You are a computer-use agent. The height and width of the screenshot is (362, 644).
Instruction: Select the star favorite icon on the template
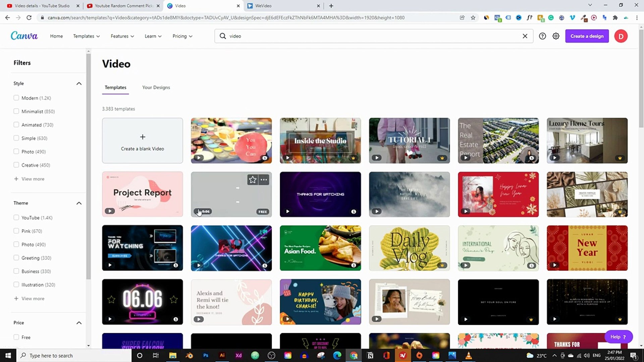click(253, 180)
